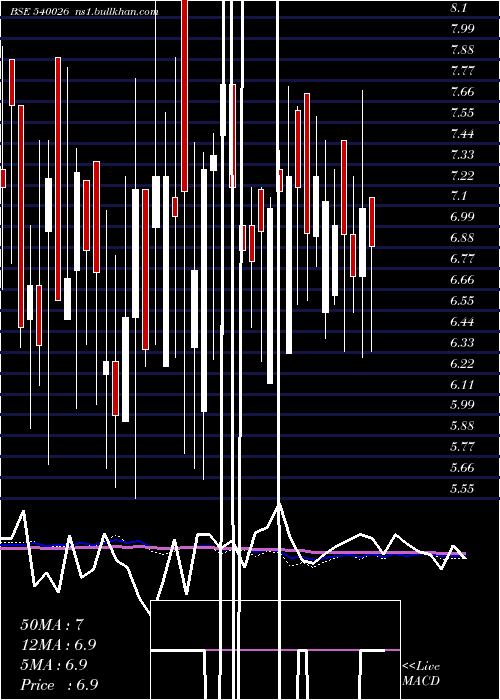Image resolution: width=500 pixels, height=700 pixels.
Task: Select the 7.1 price axis label
Action: [459, 196]
